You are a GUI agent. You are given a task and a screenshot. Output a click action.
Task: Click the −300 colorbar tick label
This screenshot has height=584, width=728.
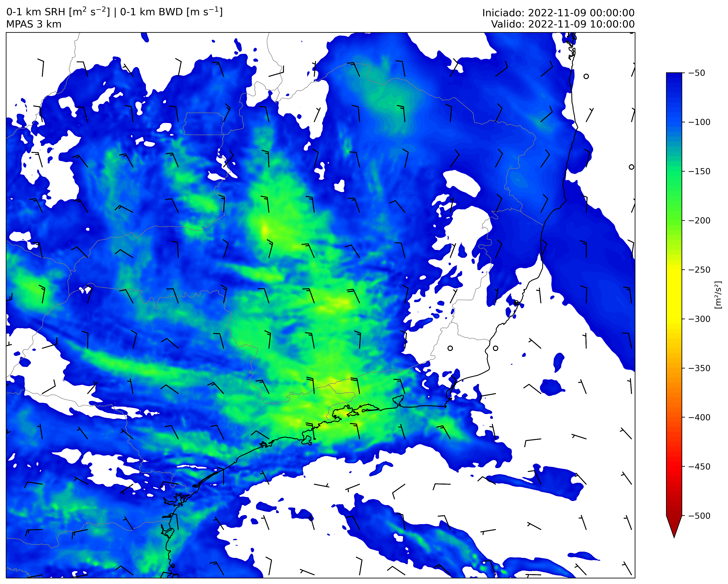coord(699,319)
